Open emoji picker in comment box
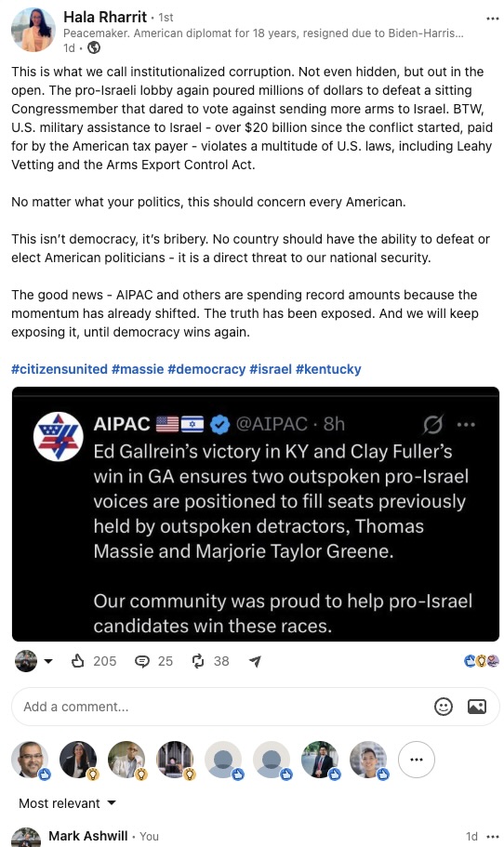This screenshot has width=504, height=847. pos(444,706)
